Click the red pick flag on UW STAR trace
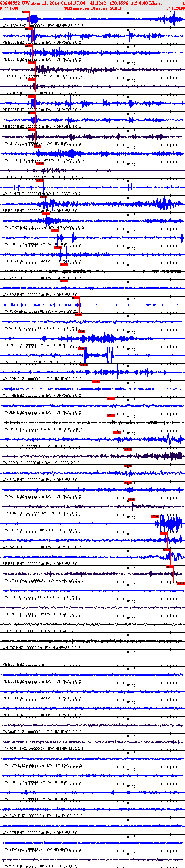This screenshot has height=868, width=185. click(x=155, y=516)
